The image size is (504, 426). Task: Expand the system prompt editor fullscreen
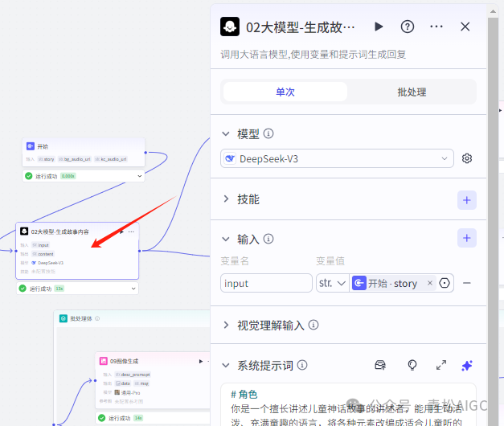(x=441, y=365)
